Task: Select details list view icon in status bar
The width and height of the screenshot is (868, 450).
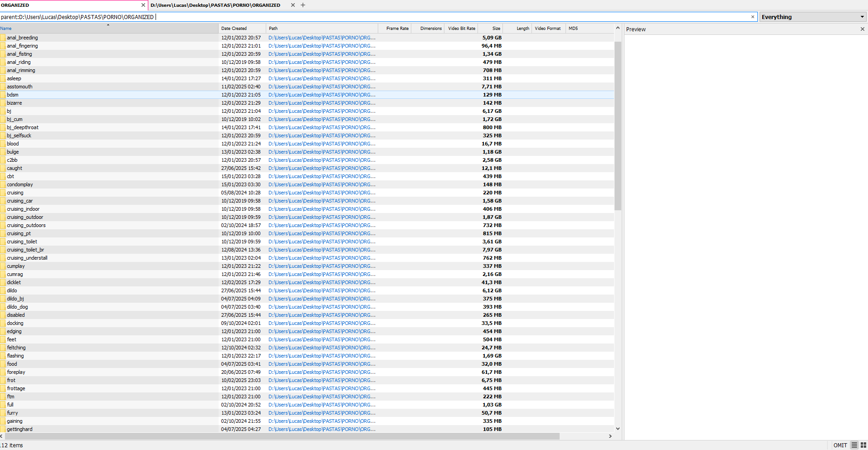Action: point(854,445)
